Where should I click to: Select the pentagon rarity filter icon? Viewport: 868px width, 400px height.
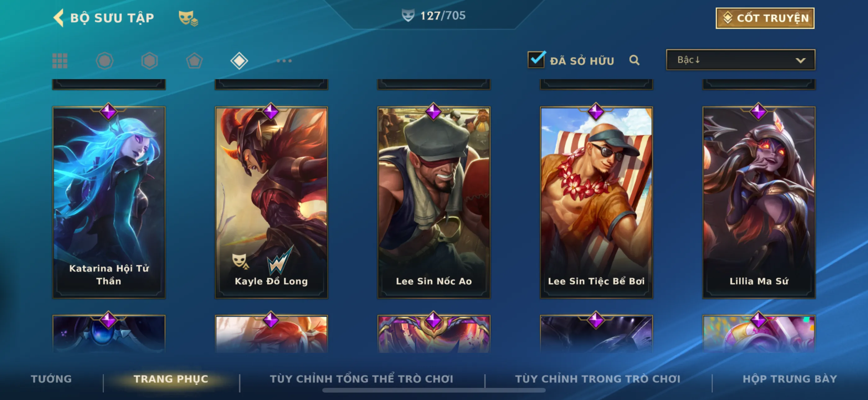[194, 61]
